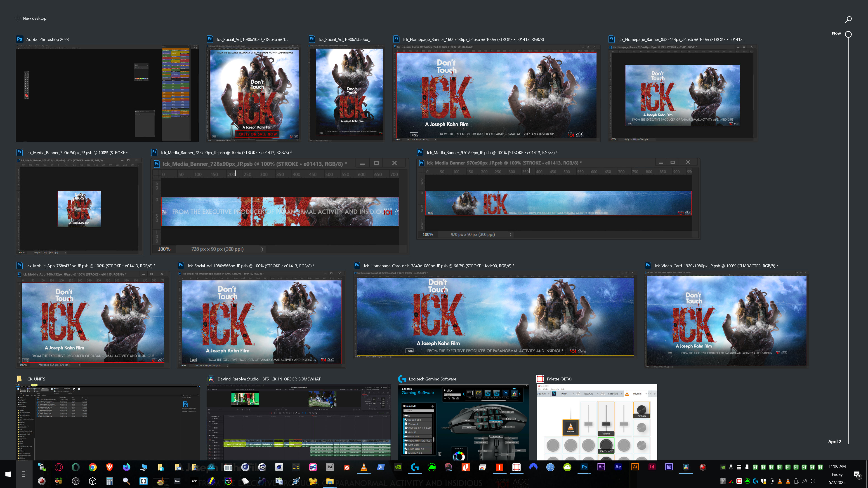Select Ick_Homepage_Carousels_3840x1080px_JP.psb thumbnail
Image resolution: width=868 pixels, height=488 pixels.
click(x=495, y=315)
